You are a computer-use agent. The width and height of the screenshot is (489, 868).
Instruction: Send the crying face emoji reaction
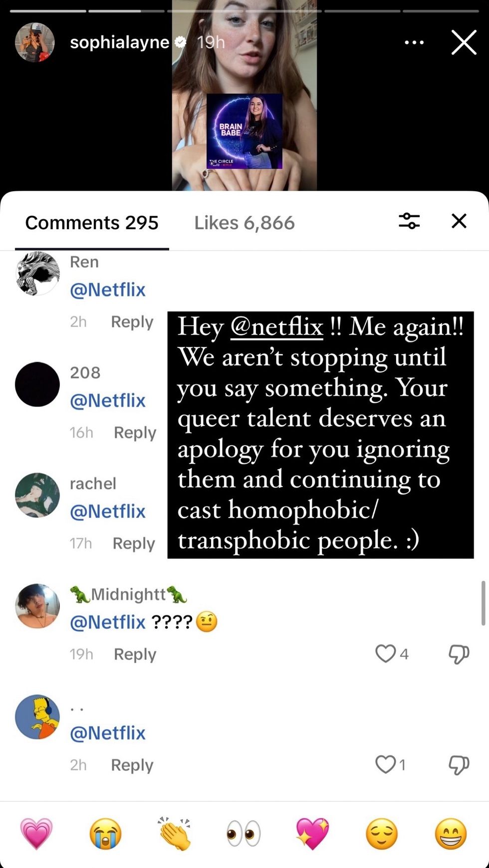[x=105, y=834]
